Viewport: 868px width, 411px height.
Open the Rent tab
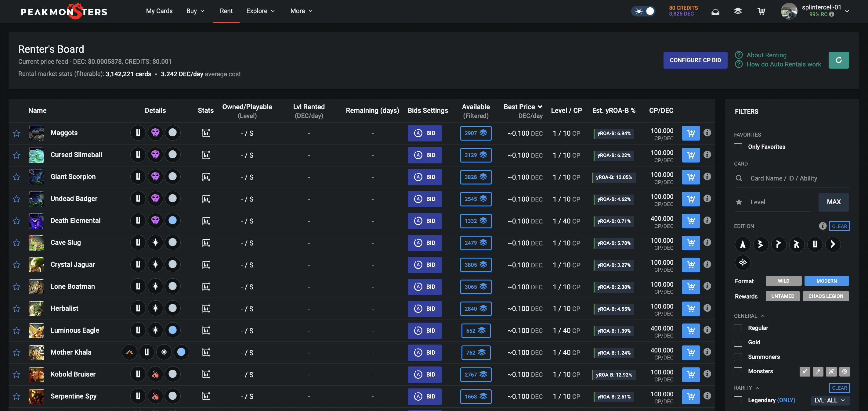[x=226, y=11]
